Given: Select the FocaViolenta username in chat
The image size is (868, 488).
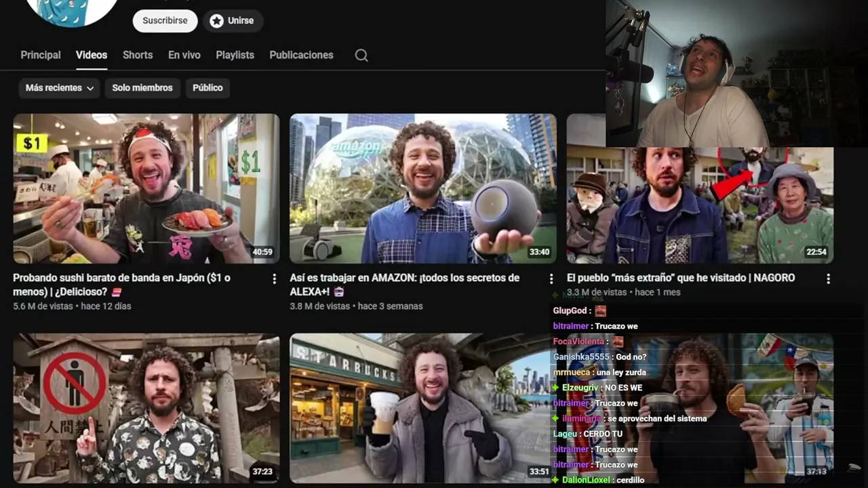Looking at the screenshot, I should coord(578,342).
